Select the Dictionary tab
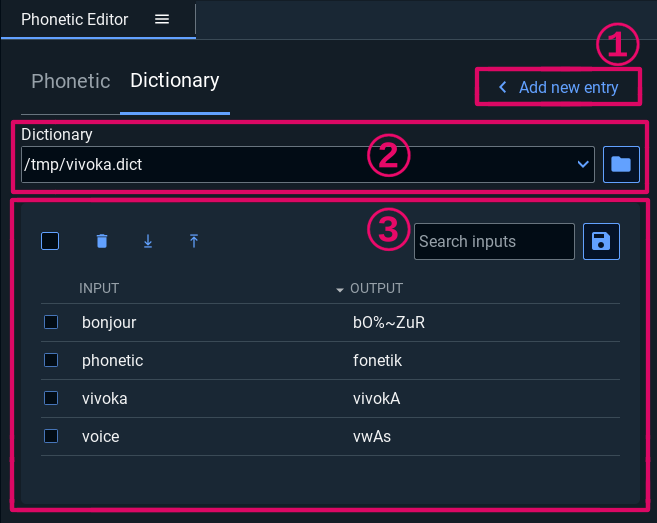Image resolution: width=657 pixels, height=523 pixels. [x=175, y=81]
